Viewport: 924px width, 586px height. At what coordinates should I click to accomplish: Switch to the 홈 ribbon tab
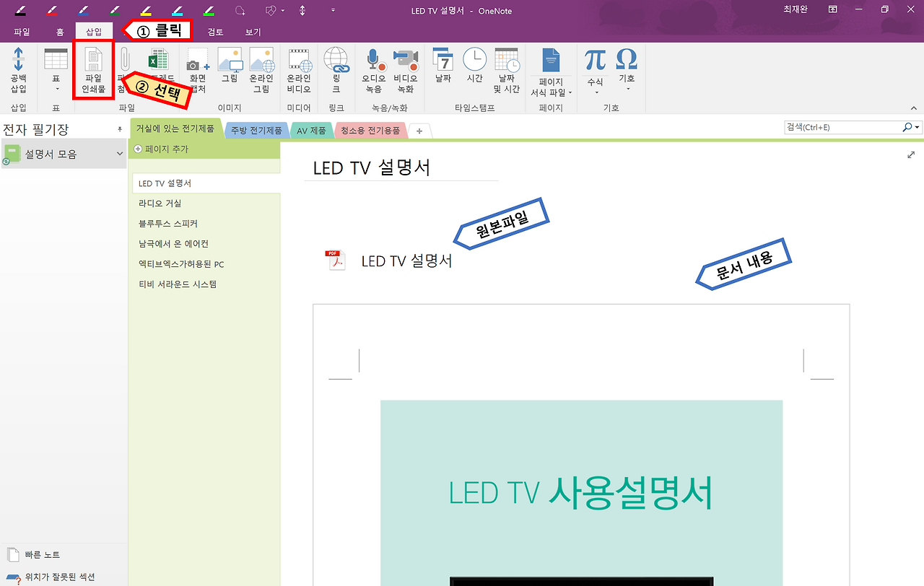click(x=61, y=32)
